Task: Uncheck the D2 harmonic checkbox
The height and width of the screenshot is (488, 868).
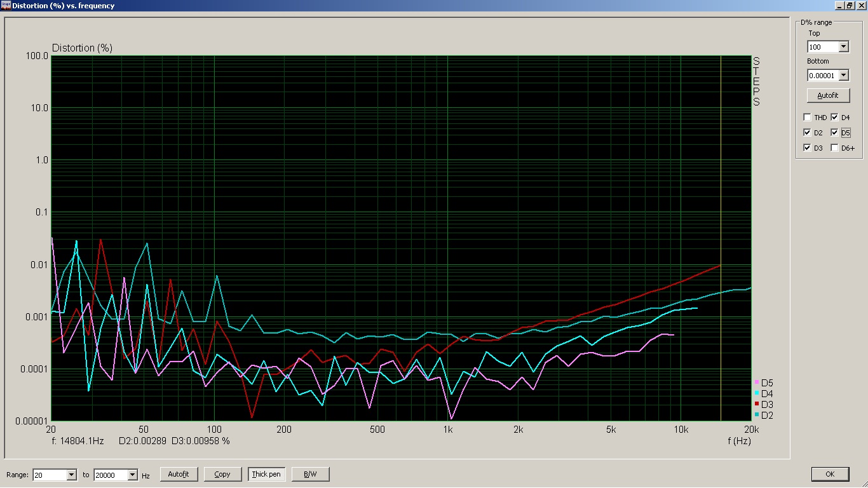Action: (807, 133)
